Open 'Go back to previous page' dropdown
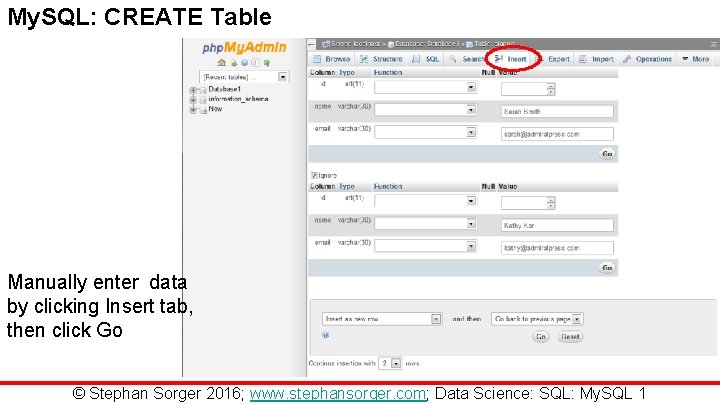The height and width of the screenshot is (405, 720). click(x=537, y=319)
